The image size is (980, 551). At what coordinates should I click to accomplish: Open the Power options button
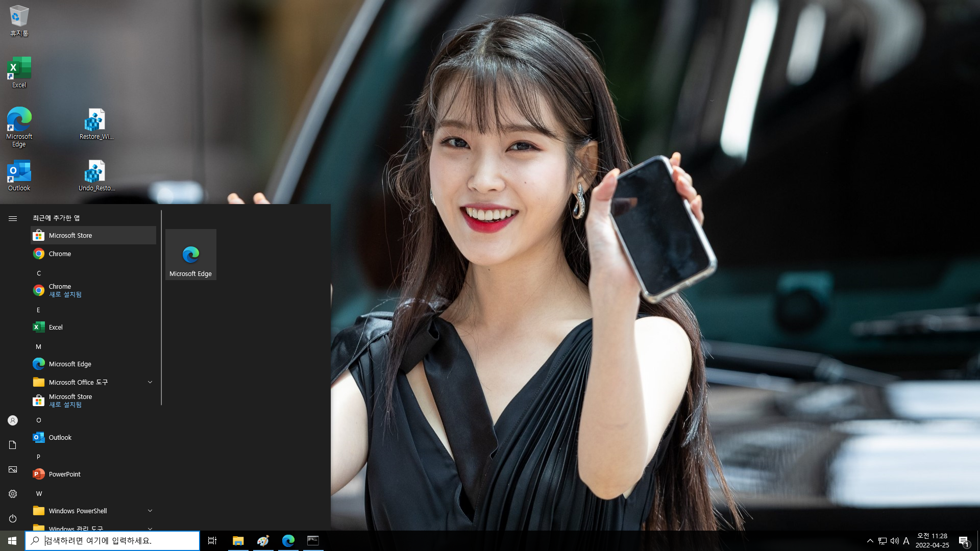(x=13, y=518)
